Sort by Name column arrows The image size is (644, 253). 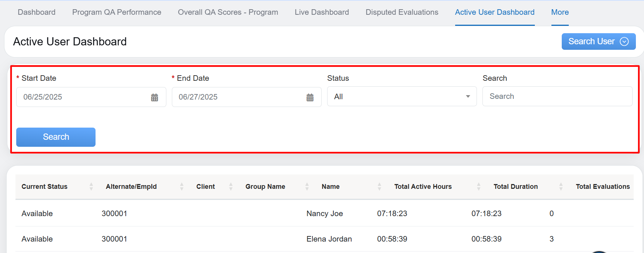[x=379, y=187]
